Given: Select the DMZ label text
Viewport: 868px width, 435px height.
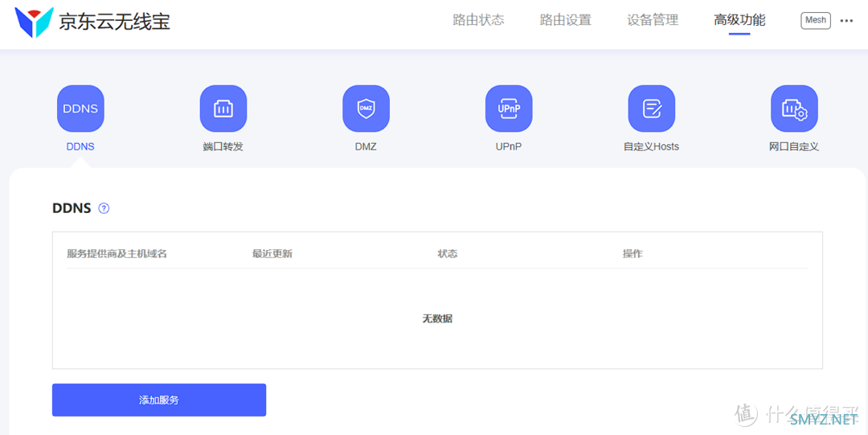Looking at the screenshot, I should click(x=366, y=147).
